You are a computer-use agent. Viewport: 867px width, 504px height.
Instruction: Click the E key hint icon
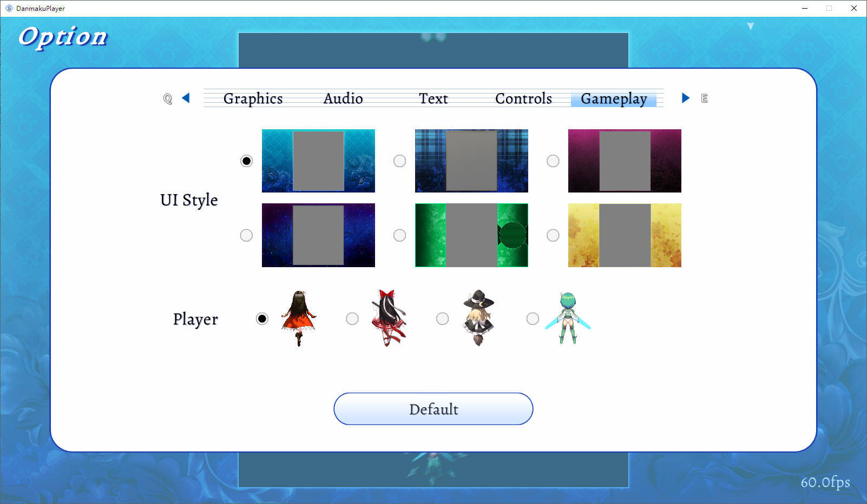pos(704,98)
